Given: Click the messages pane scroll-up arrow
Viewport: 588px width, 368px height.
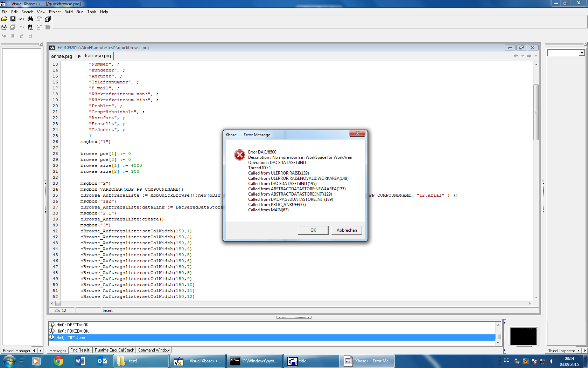Looking at the screenshot, I should tap(498, 325).
